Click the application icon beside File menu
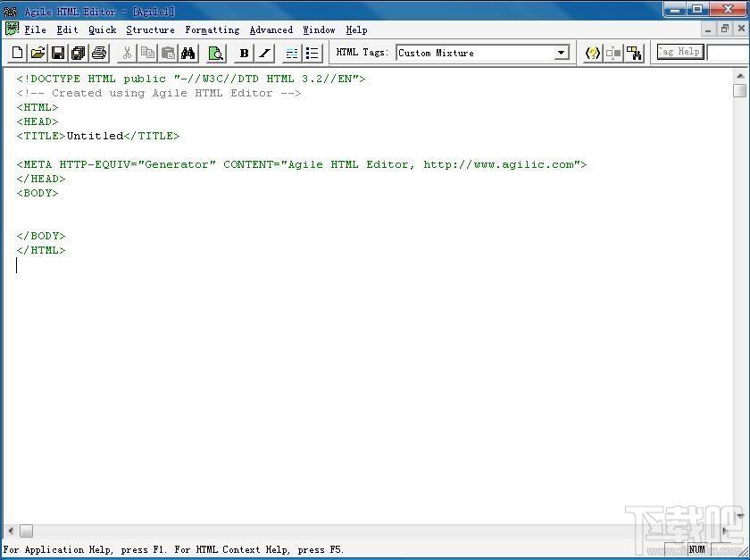 click(x=12, y=29)
